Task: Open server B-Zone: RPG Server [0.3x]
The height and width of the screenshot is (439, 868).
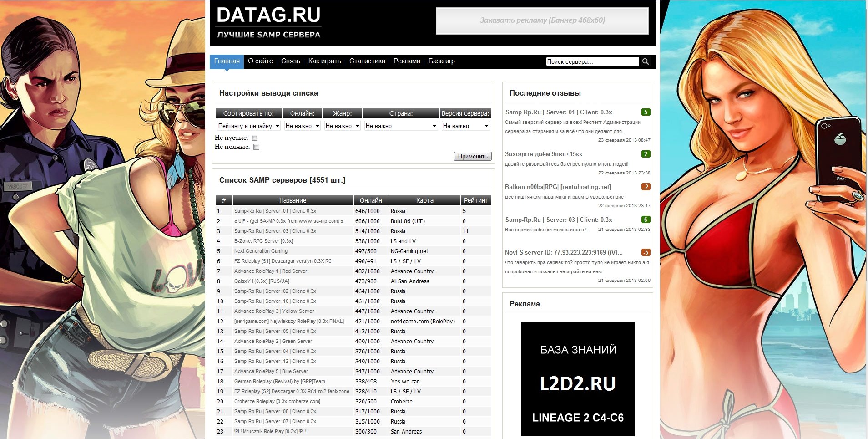Action: pyautogui.click(x=263, y=241)
